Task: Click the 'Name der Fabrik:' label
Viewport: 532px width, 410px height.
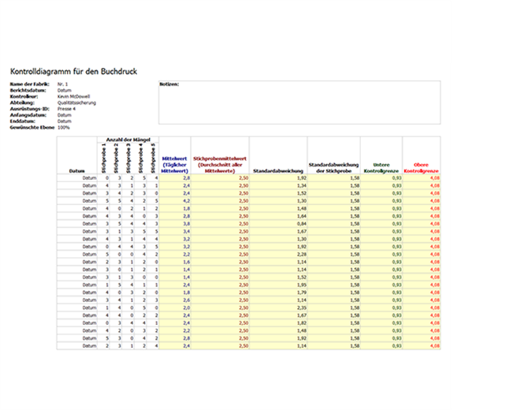Action: point(29,84)
